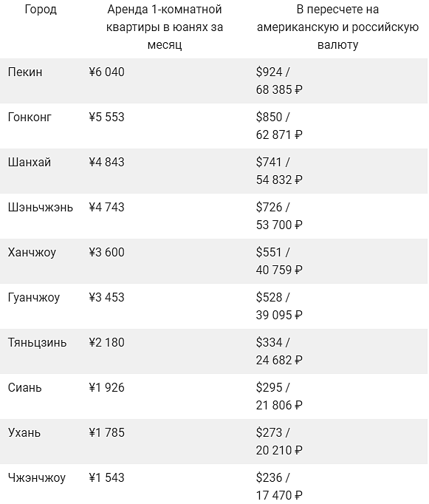This screenshot has height=504, width=429.
Task: Select the Шэньчжэнь city cell
Action: point(41,208)
